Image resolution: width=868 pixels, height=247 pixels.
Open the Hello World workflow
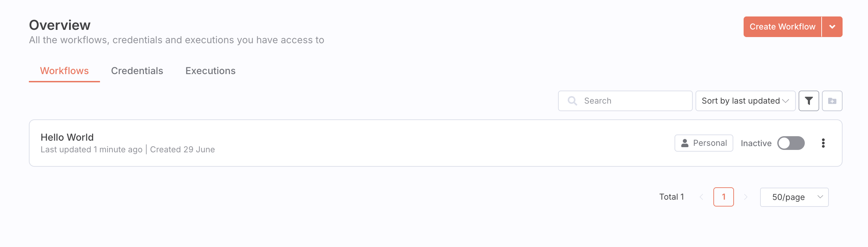[67, 137]
